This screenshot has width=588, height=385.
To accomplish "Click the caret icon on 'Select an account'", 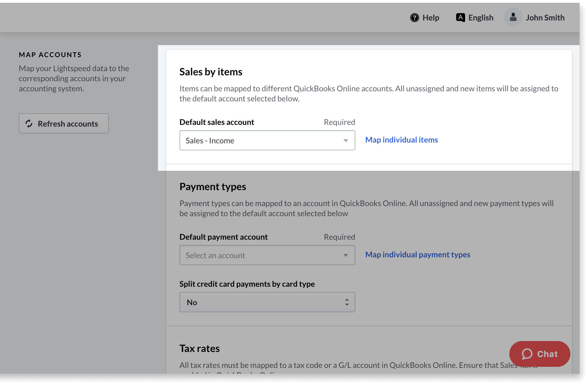I will pos(346,255).
